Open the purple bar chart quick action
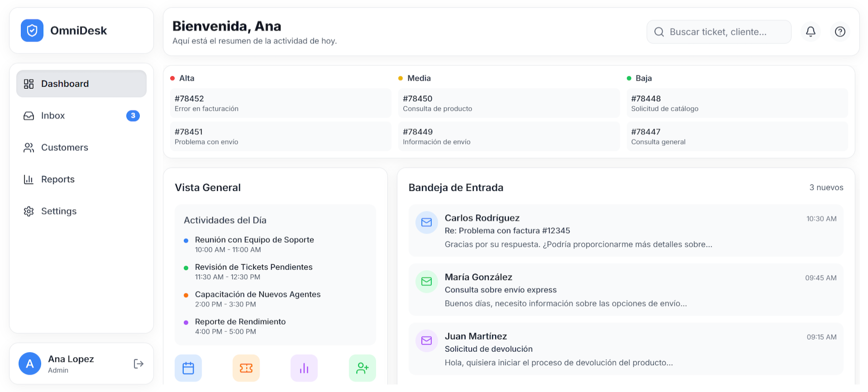The image size is (868, 392). pyautogui.click(x=304, y=368)
